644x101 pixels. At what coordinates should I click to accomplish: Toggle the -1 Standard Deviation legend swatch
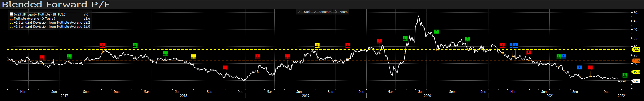(x=11, y=26)
